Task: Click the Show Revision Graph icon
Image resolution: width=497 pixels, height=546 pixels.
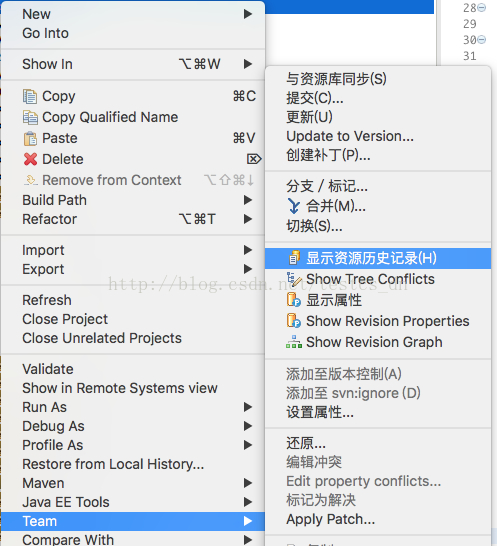Action: [x=294, y=342]
